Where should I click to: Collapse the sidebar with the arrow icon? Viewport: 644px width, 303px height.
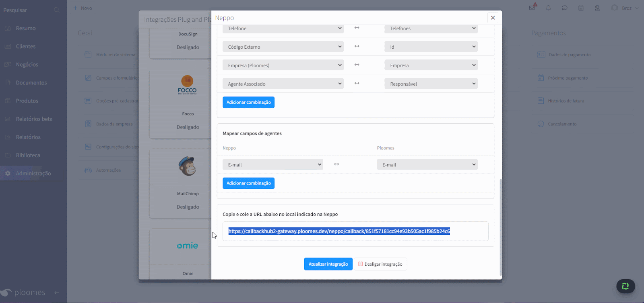57,293
